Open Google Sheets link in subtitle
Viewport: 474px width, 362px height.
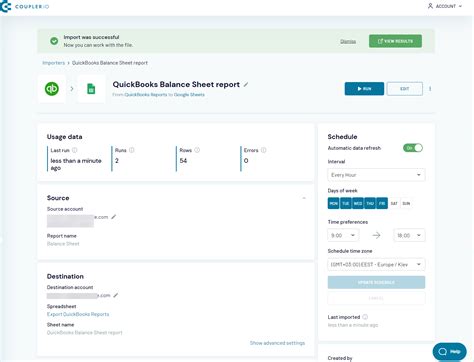(x=189, y=95)
